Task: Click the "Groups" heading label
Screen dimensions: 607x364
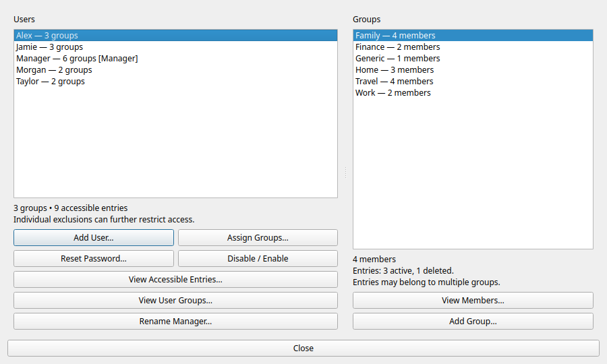Action: tap(366, 20)
